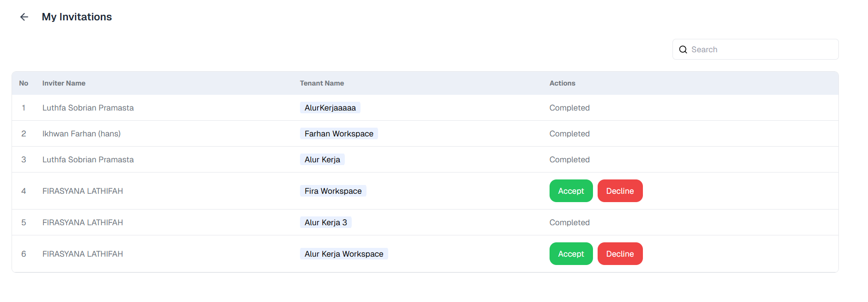Open inviter Luthfa Sobrian Pramasta in row 1
868x302 pixels.
88,107
